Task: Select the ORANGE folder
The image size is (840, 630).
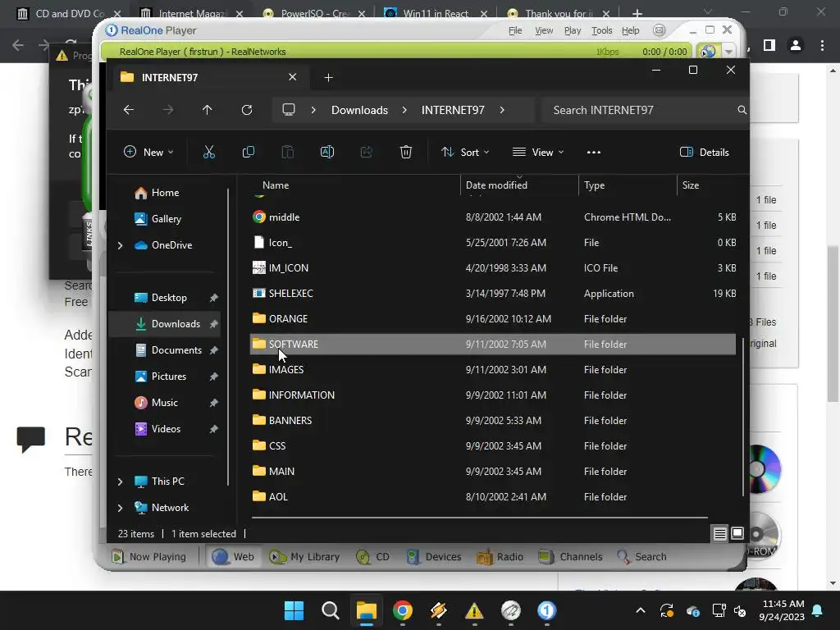Action: 493,319
